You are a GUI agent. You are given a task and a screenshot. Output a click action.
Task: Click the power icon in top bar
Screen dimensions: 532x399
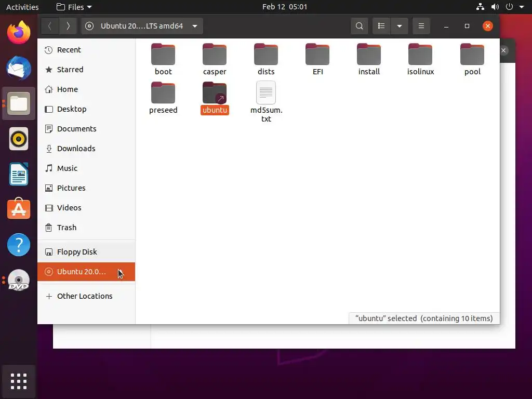pos(509,7)
